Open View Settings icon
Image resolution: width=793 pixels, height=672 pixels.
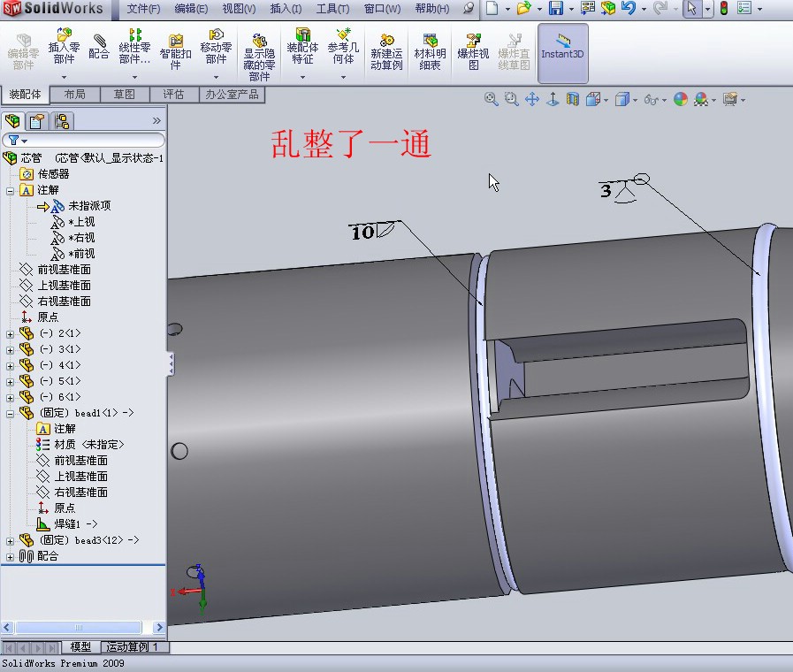[729, 99]
